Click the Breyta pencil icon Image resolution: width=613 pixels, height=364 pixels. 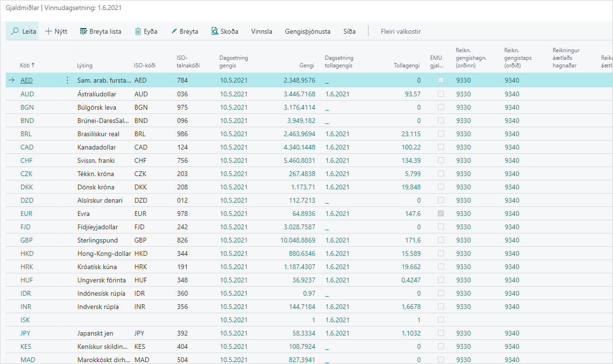(174, 31)
